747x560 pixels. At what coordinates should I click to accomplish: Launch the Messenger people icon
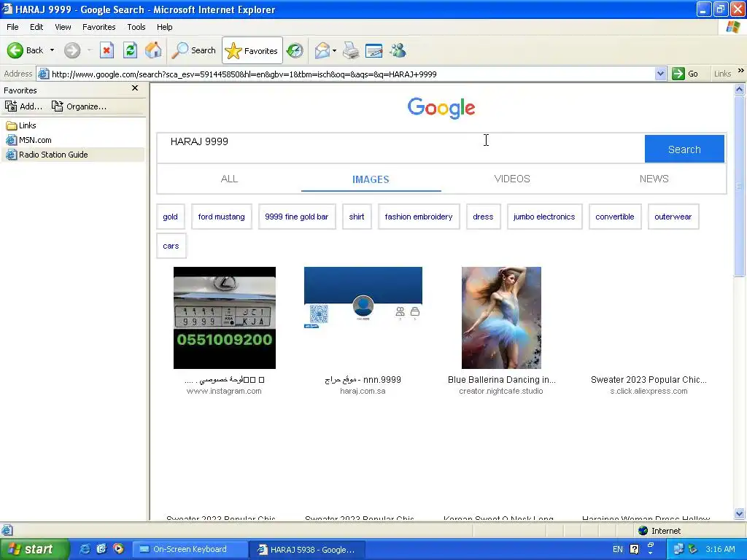(x=398, y=50)
